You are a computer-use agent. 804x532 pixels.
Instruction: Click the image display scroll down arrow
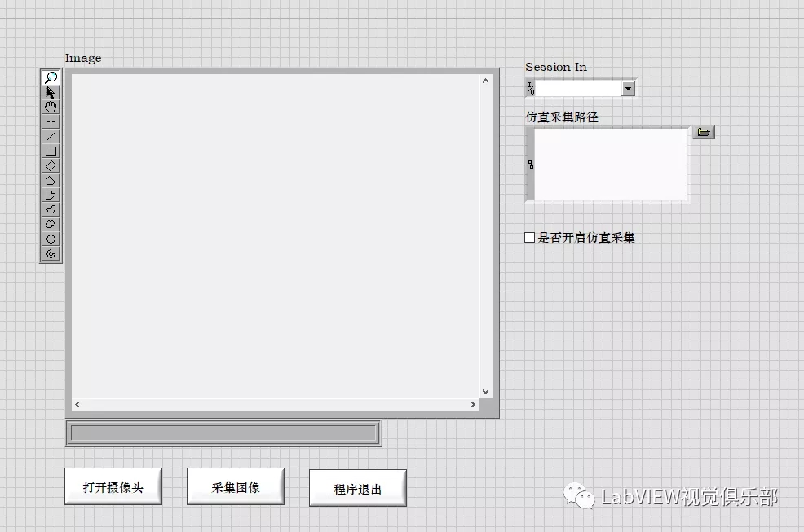point(485,392)
